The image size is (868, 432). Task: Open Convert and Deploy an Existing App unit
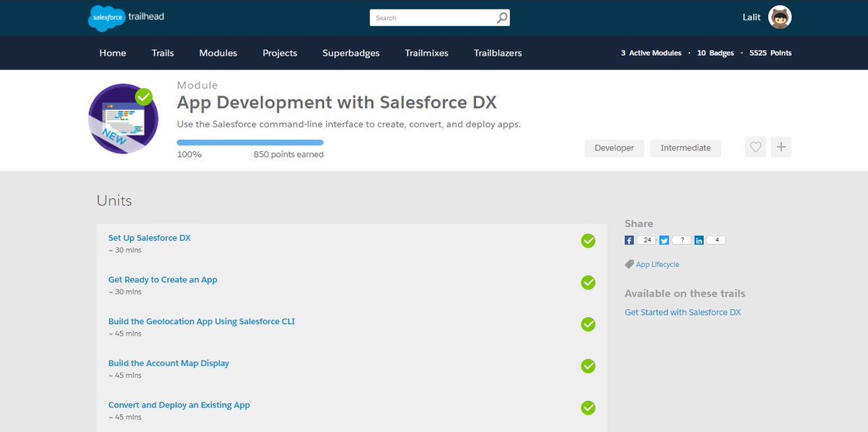tap(179, 405)
